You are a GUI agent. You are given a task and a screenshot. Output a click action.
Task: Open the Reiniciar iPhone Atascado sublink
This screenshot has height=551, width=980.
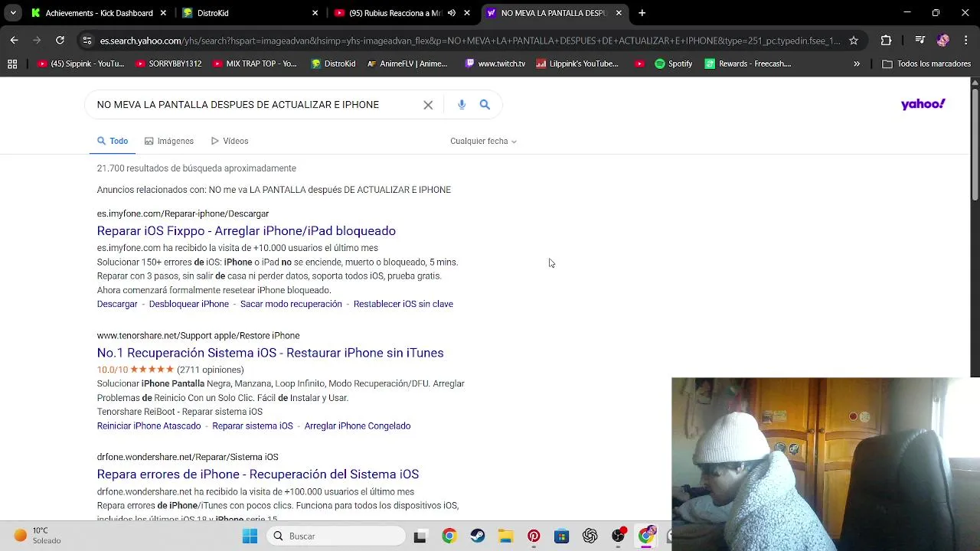[x=149, y=425]
